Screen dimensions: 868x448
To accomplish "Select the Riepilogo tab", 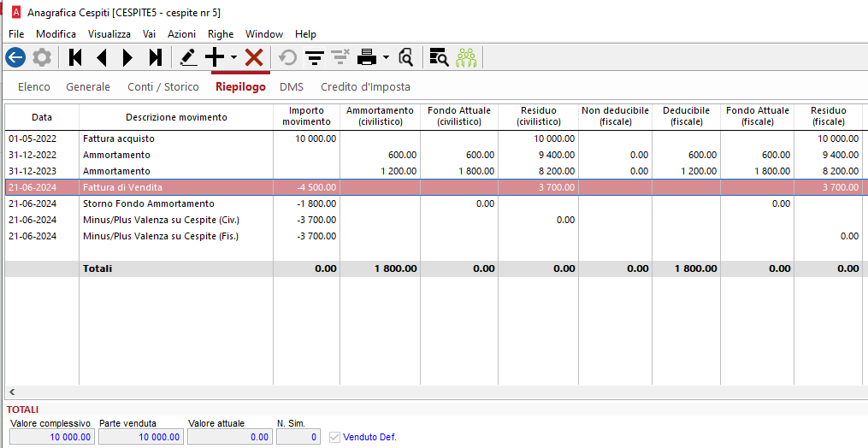I will (x=241, y=87).
